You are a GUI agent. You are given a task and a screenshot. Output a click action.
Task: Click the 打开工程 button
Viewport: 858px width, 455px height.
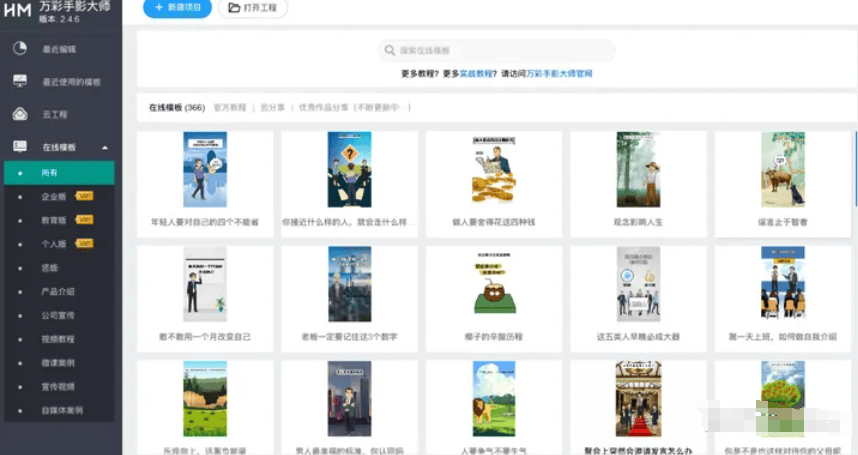pos(252,8)
